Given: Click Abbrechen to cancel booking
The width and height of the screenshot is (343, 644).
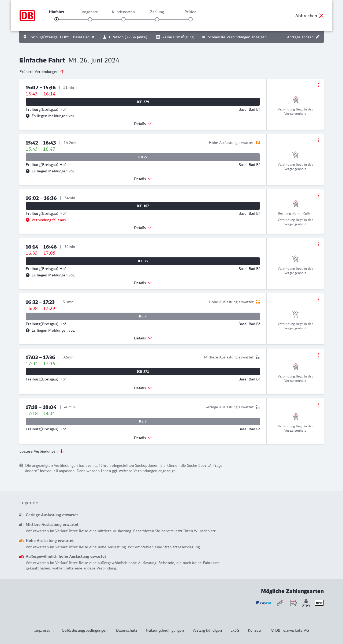Looking at the screenshot, I should 309,16.
